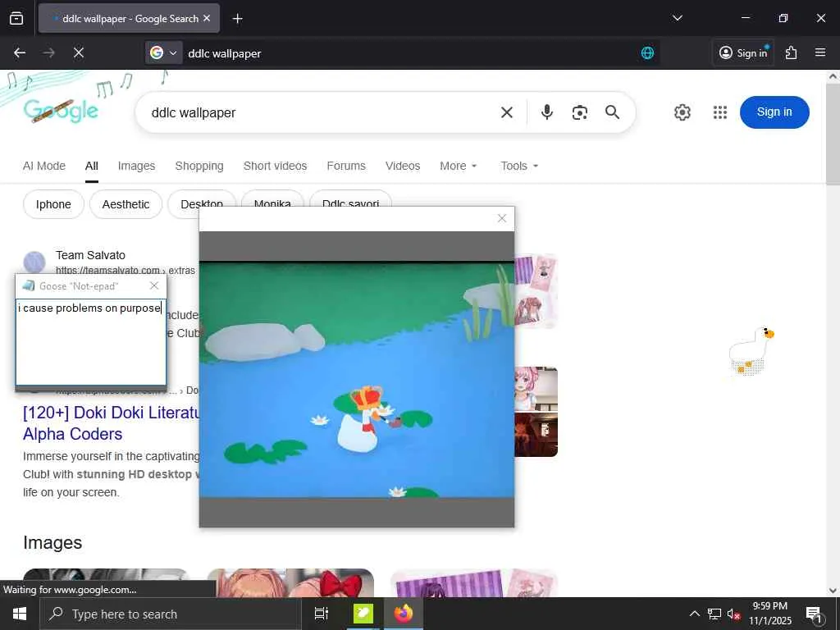Submit search with magnifier icon
The height and width of the screenshot is (630, 840).
click(612, 112)
